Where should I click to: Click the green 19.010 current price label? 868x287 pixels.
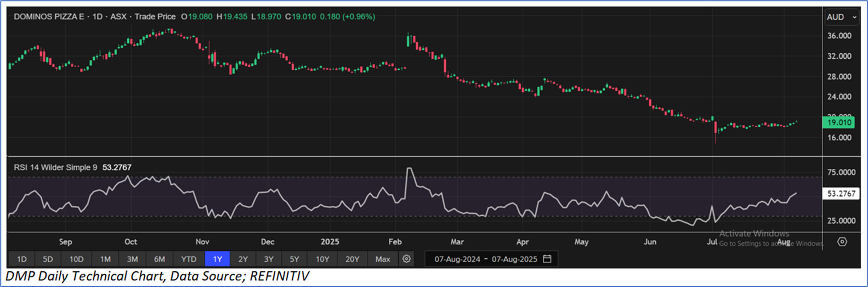[839, 122]
